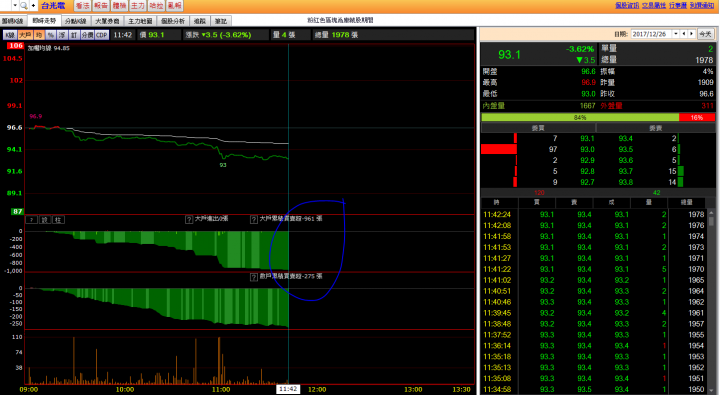Click the bid row at price 93.0 with 97
This screenshot has height=395, width=720.
(x=538, y=149)
